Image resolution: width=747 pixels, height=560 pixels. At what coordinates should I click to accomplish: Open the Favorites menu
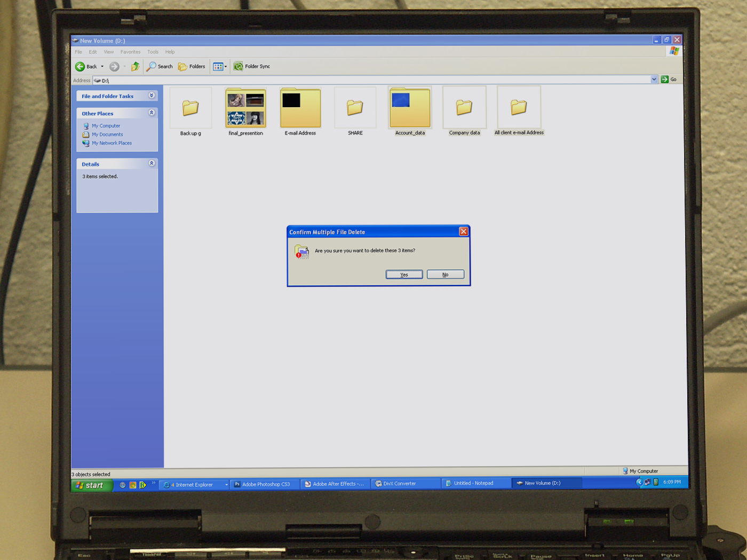pos(130,52)
